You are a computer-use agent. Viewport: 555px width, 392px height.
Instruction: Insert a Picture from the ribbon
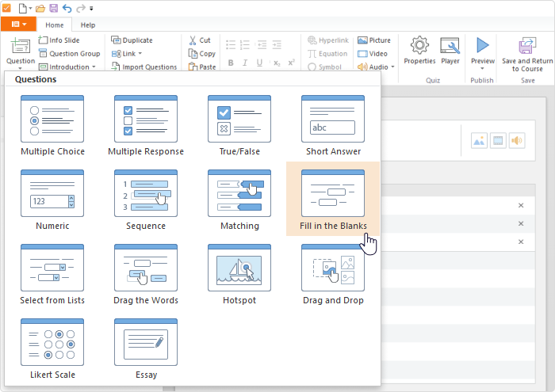tap(373, 40)
